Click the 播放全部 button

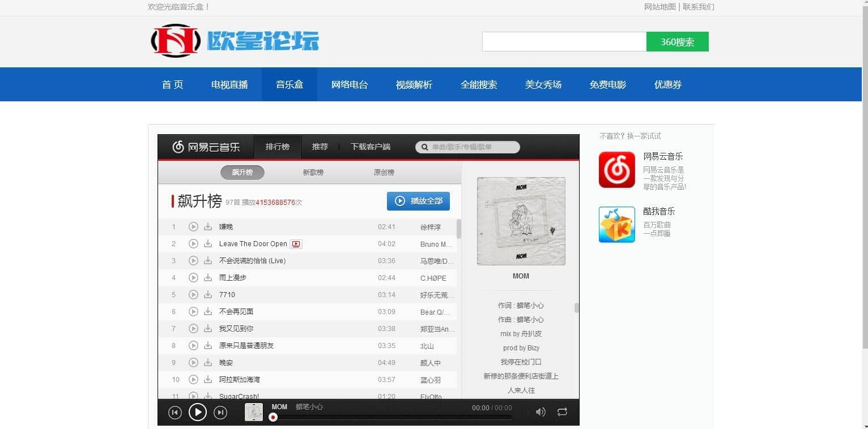pyautogui.click(x=418, y=201)
